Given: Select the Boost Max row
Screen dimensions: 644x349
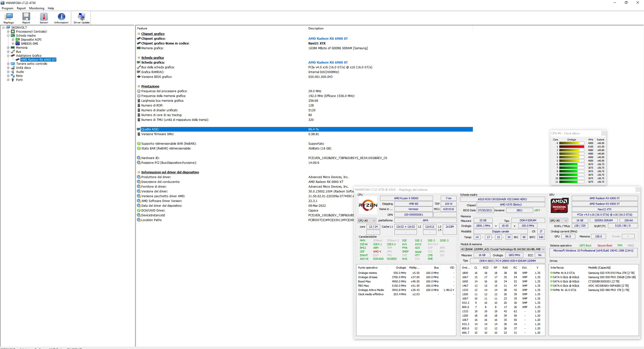Looking at the screenshot, I should click(406, 281).
